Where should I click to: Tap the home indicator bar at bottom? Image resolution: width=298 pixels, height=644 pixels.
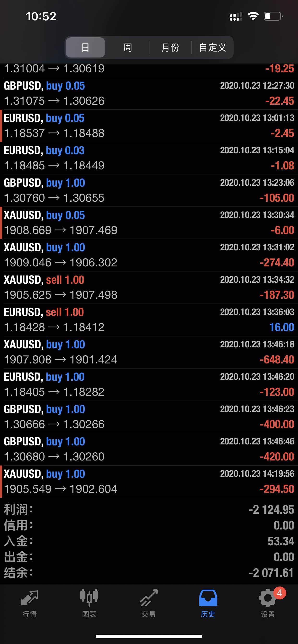(x=149, y=636)
